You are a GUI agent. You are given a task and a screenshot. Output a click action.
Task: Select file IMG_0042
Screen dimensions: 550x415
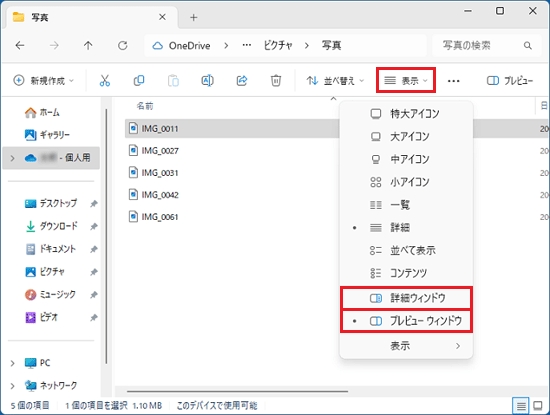click(160, 195)
